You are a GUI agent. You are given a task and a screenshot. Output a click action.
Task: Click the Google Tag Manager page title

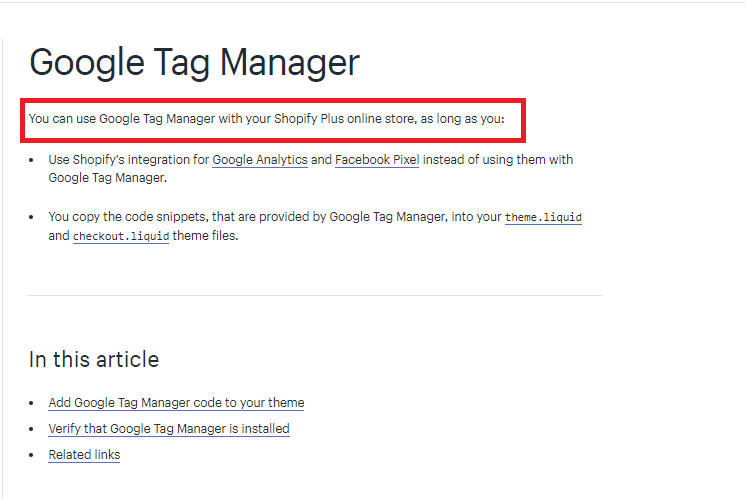[x=194, y=62]
